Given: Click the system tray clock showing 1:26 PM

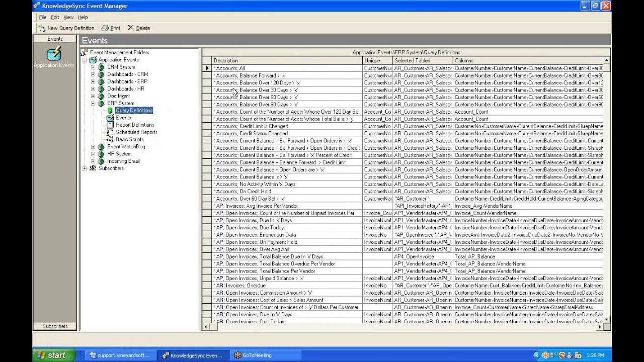Looking at the screenshot, I should click(595, 355).
